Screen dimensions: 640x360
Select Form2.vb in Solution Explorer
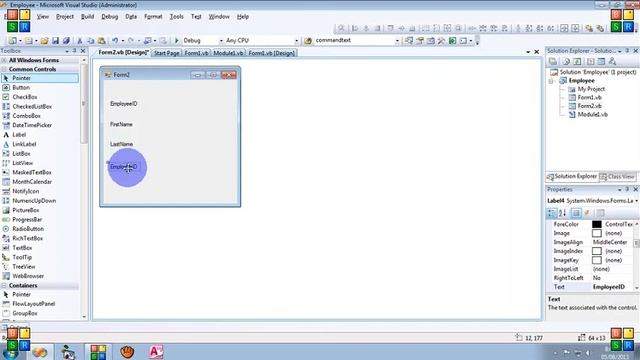point(589,106)
